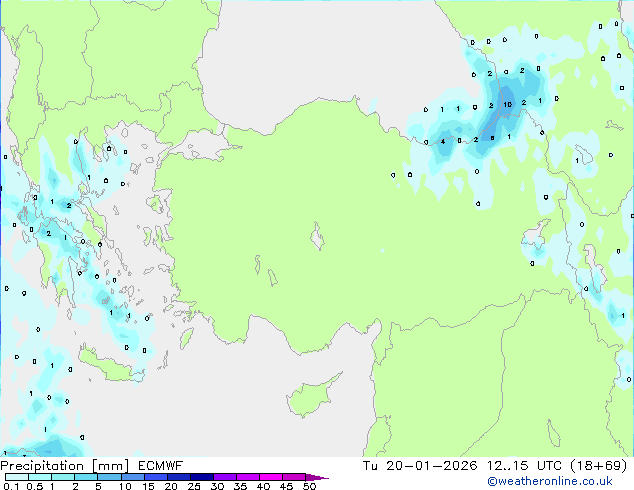Click the 'Tu 20-01-2026 12..15 UTC (18+69)' timestamp
Screen dimensions: 634x490
click(495, 466)
